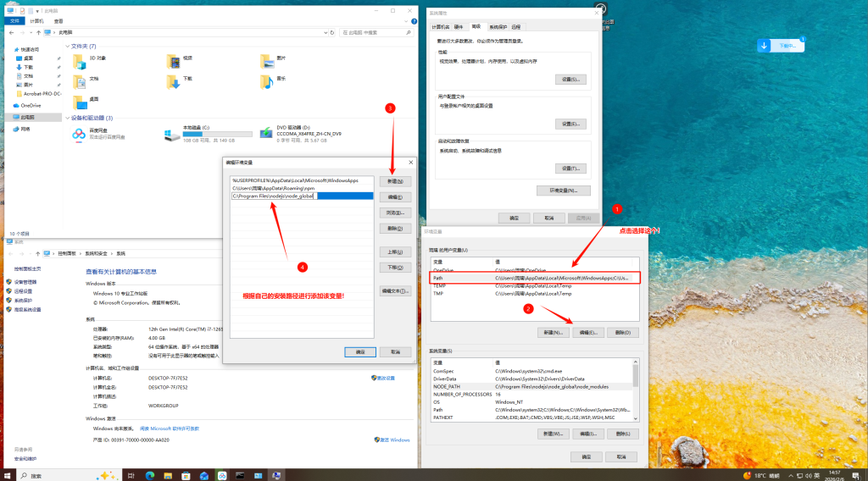Viewport: 868px width, 481px height.
Task: Open Task View from the taskbar
Action: click(x=131, y=475)
